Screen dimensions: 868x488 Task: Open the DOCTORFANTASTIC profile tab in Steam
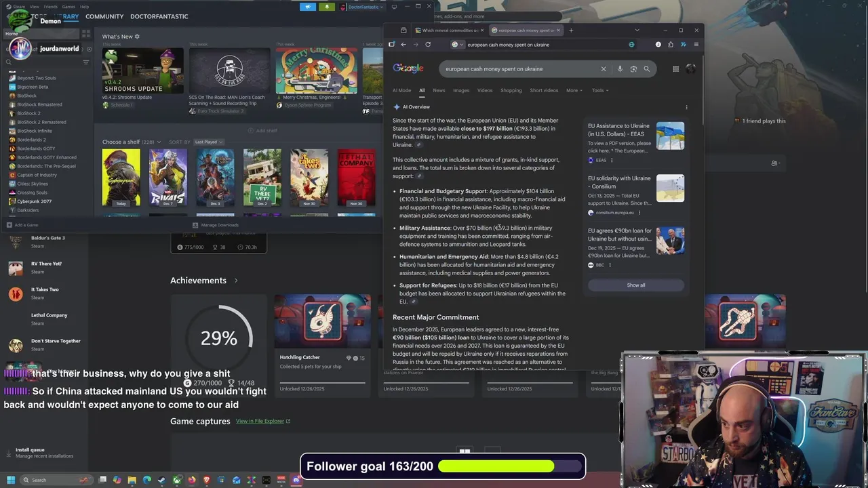tap(159, 16)
